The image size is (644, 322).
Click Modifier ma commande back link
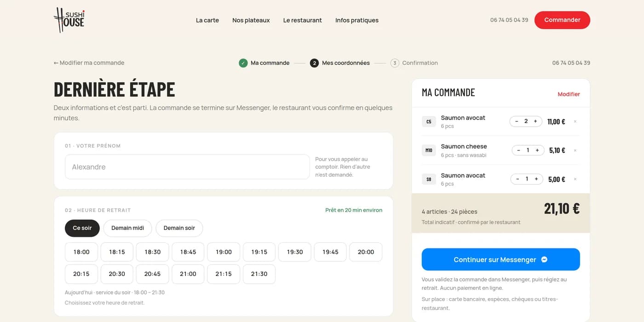pyautogui.click(x=89, y=63)
